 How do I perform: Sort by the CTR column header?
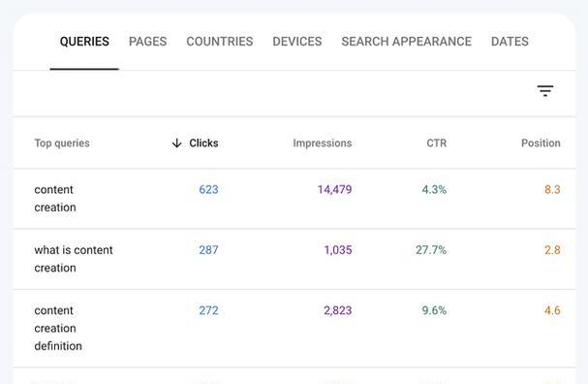tap(437, 143)
